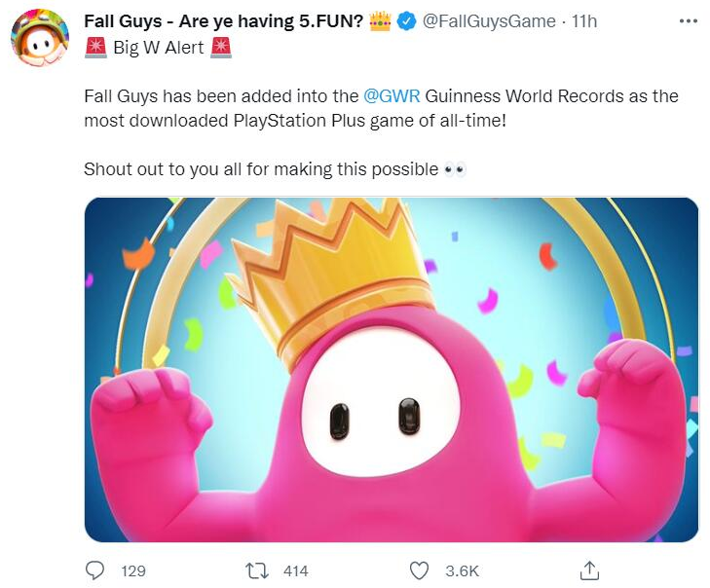This screenshot has height=588, width=710.
Task: Click the reply speech bubble icon
Action: pos(94,570)
